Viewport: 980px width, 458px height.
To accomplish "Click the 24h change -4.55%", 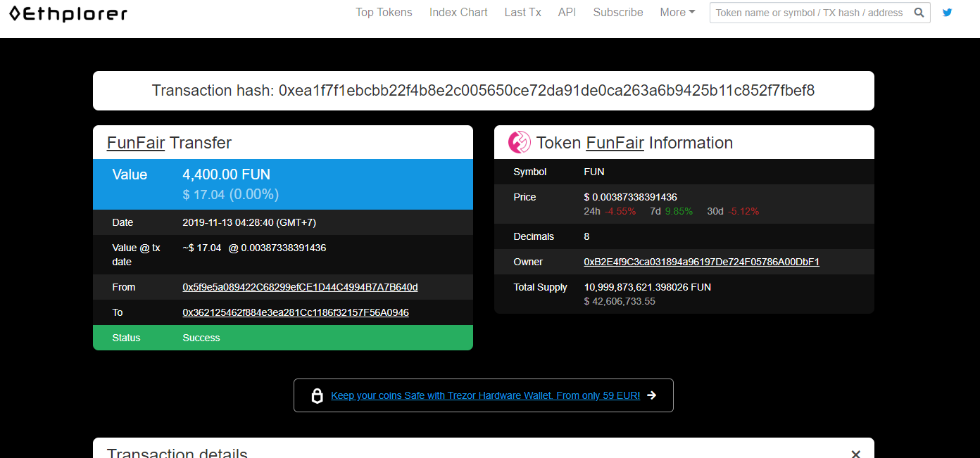I will coord(621,211).
